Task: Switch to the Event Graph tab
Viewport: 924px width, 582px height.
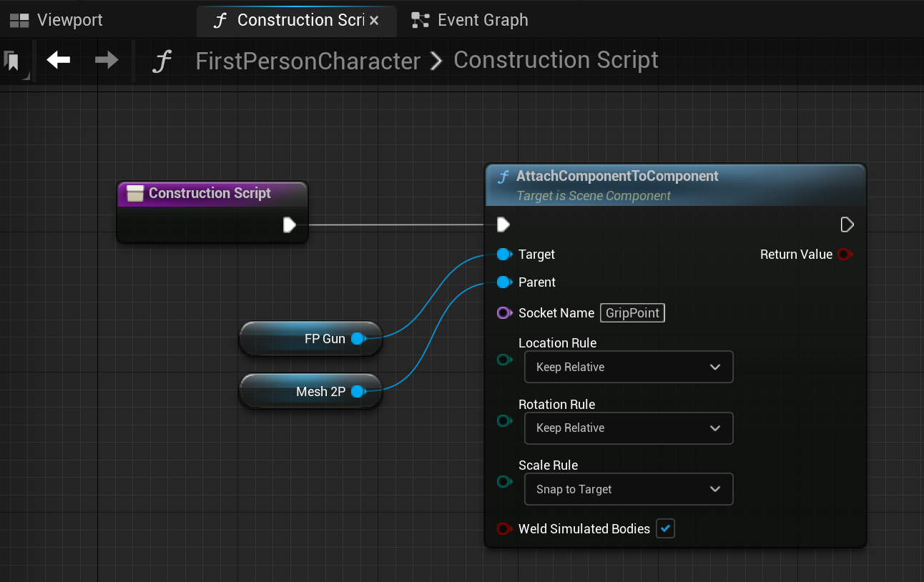Action: pyautogui.click(x=471, y=20)
